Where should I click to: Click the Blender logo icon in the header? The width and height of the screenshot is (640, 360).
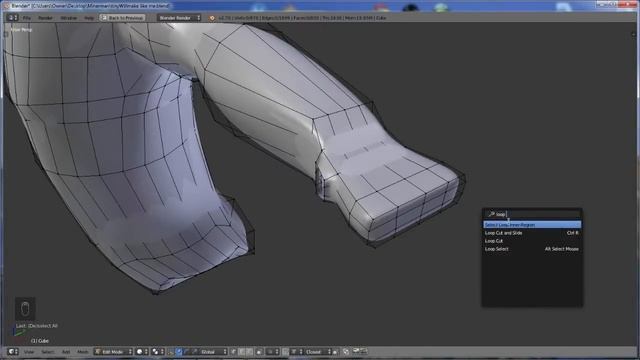212,18
